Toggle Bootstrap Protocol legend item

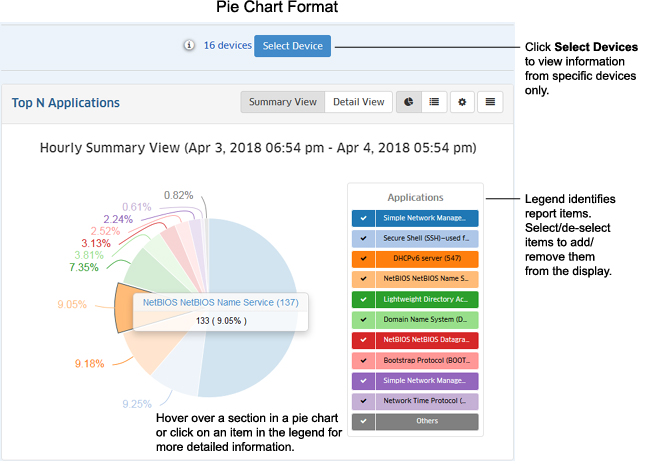[415, 360]
